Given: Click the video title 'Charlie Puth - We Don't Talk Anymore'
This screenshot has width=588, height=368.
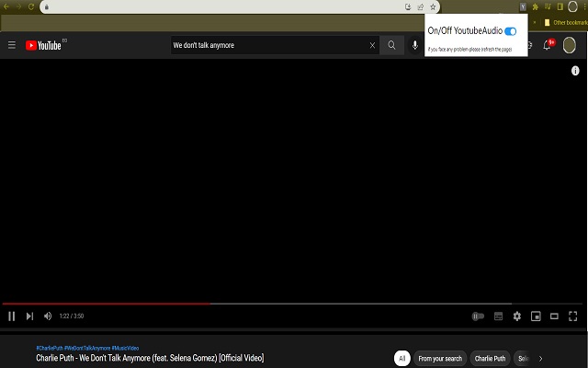Looking at the screenshot, I should [x=150, y=358].
